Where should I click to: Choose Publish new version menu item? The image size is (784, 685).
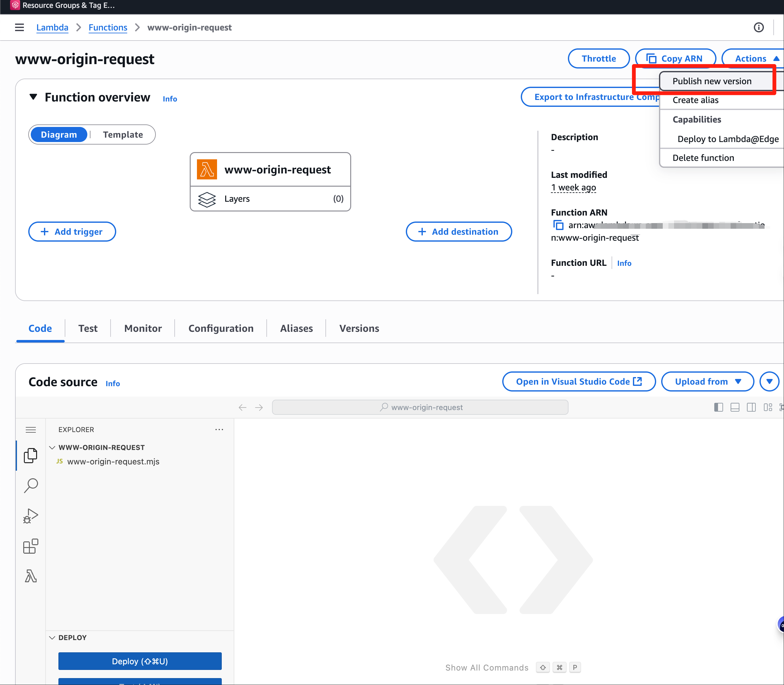(711, 81)
